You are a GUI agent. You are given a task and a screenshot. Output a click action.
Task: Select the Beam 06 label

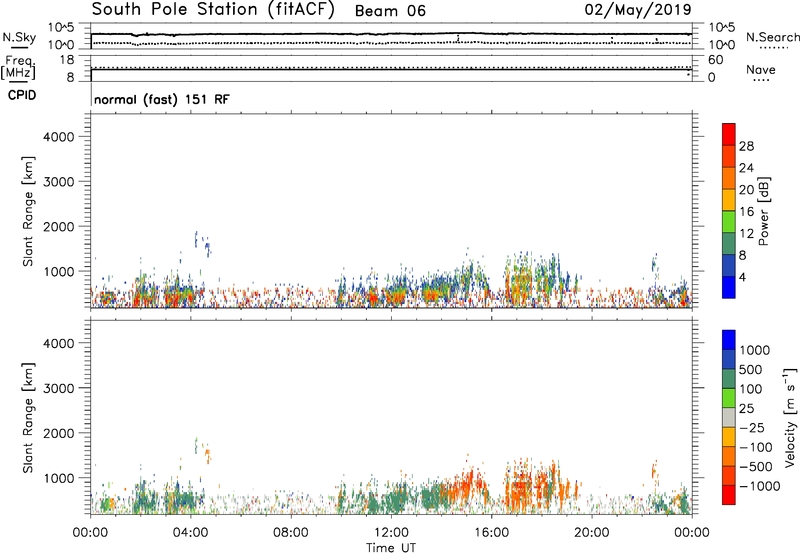[x=390, y=11]
